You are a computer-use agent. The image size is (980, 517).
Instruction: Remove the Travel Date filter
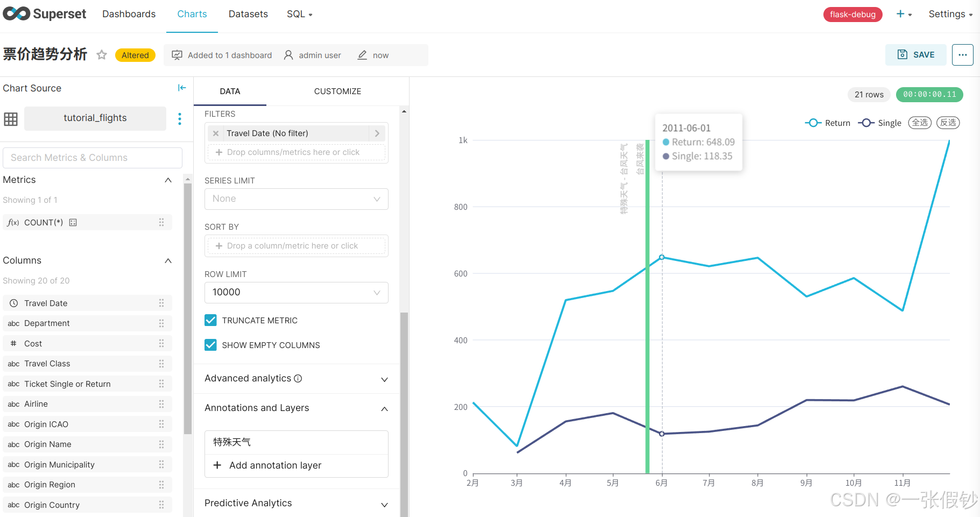tap(216, 133)
